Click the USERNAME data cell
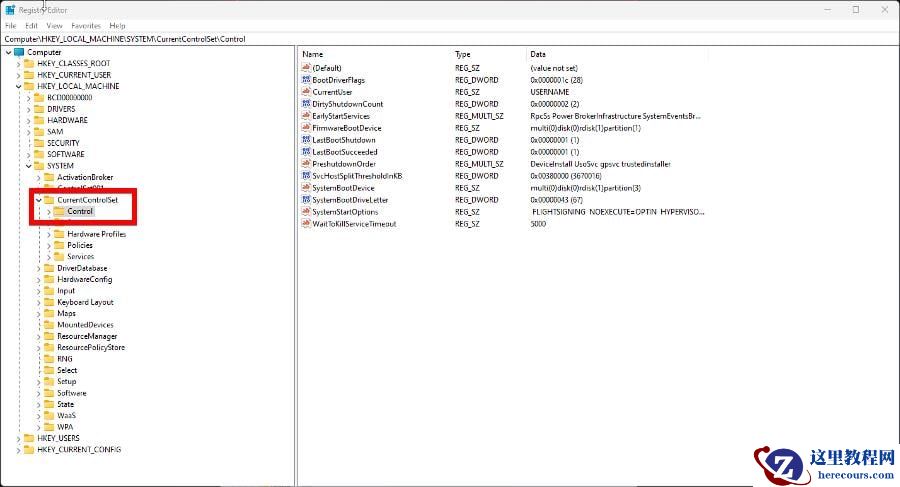This screenshot has height=487, width=900. 550,92
